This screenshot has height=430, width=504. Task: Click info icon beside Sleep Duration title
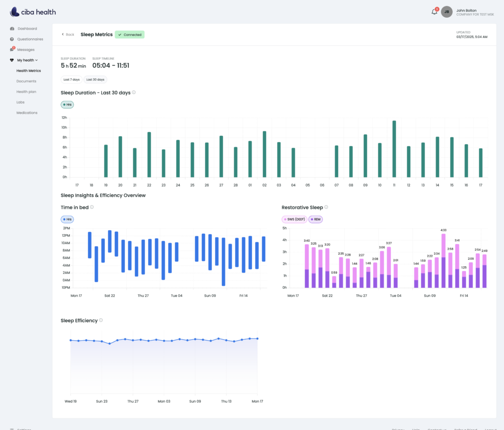[x=134, y=92]
